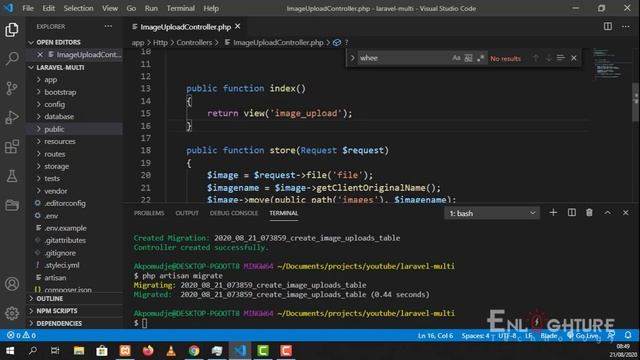Open the Manage gear icon
Screen dimensions: 640x360
point(12,313)
